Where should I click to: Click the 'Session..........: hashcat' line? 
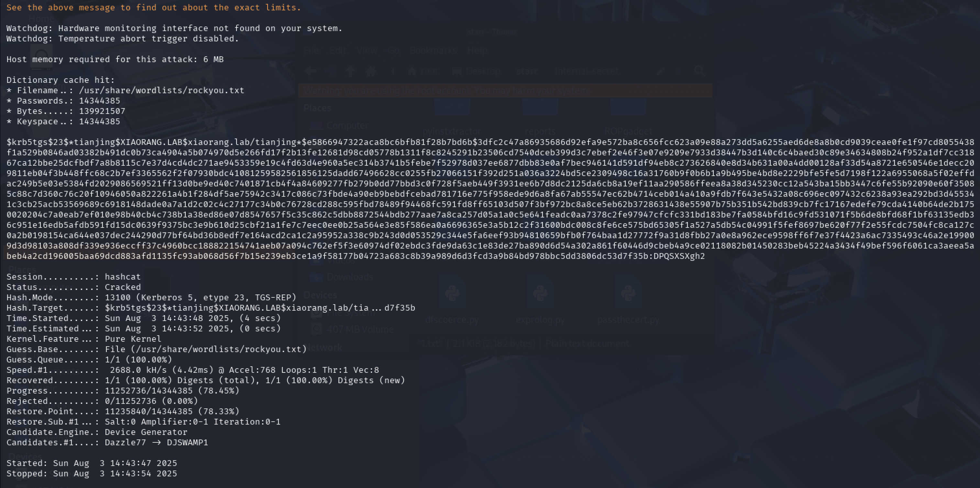(73, 277)
